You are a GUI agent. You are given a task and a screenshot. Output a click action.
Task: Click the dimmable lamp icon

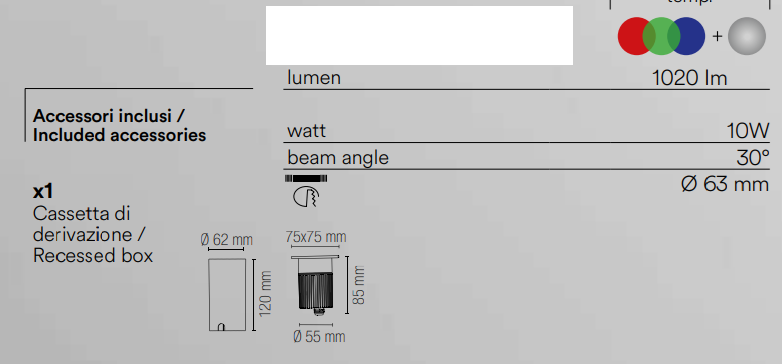coord(306,196)
